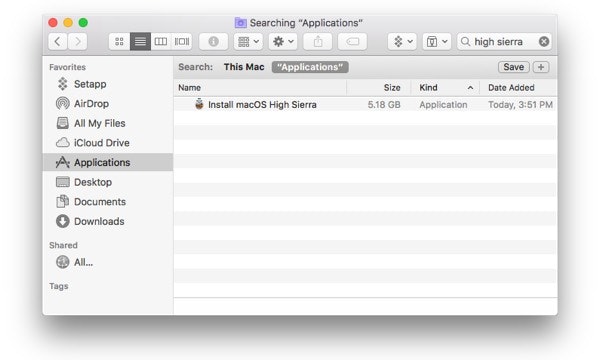Click the AirDrop radar icon

coord(62,103)
